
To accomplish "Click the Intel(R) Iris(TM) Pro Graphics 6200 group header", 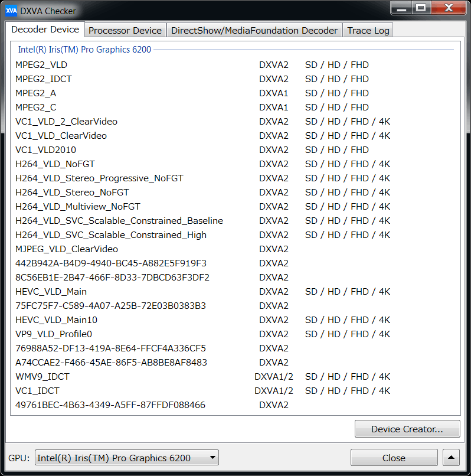I will point(84,49).
